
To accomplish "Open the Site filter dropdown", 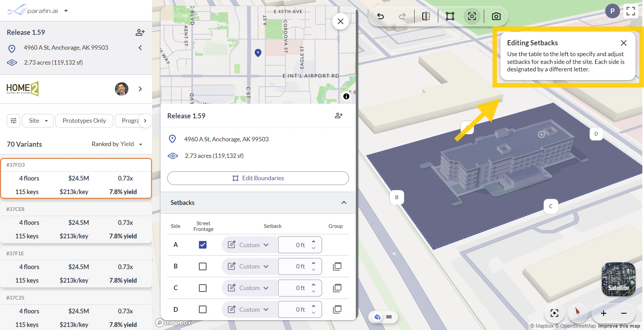I will [x=38, y=120].
